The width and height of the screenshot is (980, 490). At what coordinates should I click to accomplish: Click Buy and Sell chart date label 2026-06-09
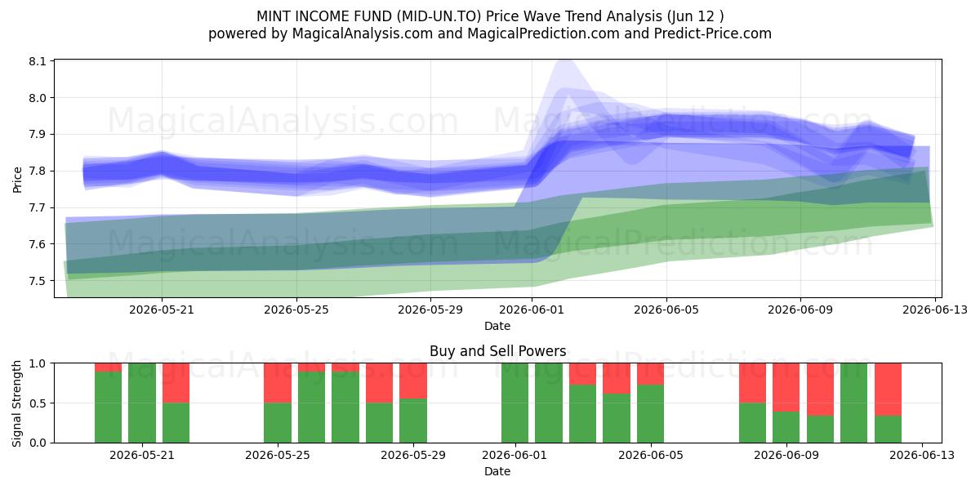pyautogui.click(x=786, y=455)
